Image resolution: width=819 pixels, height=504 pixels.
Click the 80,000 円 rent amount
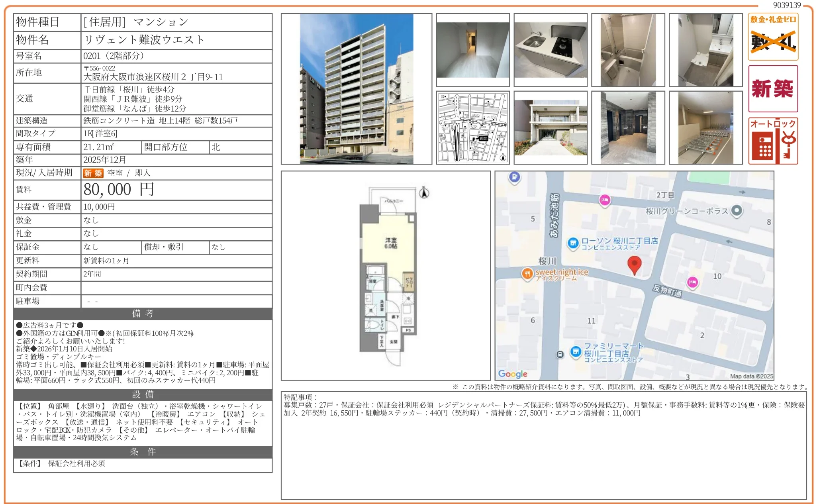click(118, 190)
